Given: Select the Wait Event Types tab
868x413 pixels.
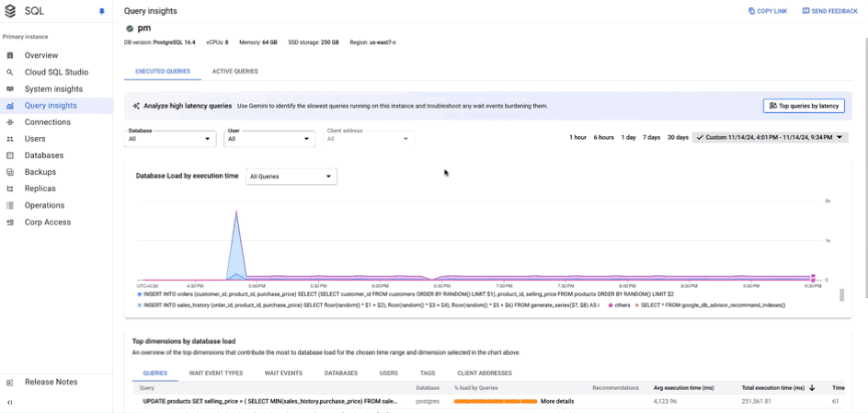Looking at the screenshot, I should click(x=215, y=373).
